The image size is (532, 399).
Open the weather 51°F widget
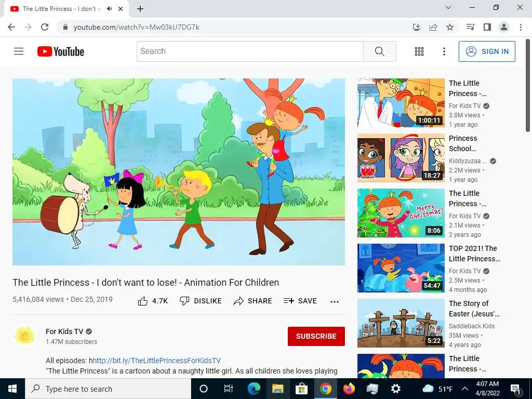tap(437, 389)
